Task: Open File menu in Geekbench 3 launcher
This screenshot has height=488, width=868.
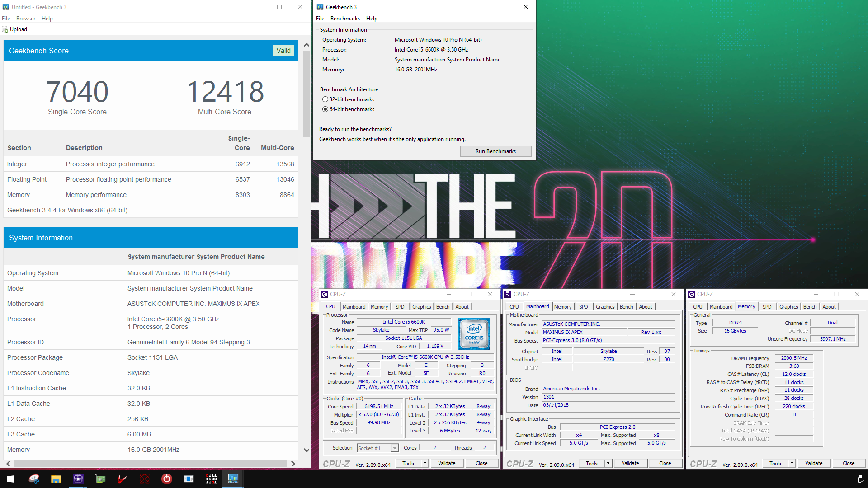Action: (320, 19)
